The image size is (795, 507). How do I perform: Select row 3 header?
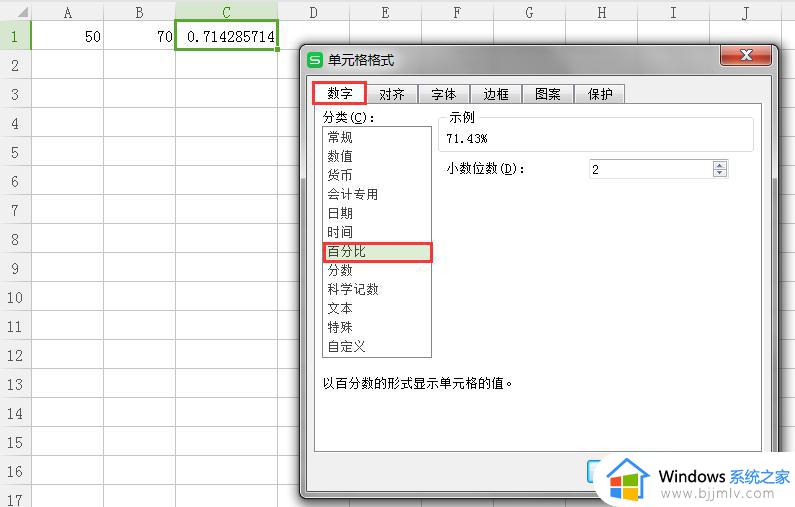15,94
